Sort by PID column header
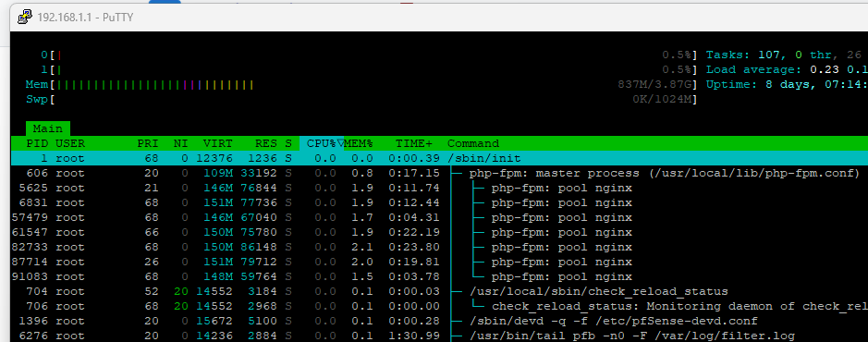The height and width of the screenshot is (342, 868). click(x=38, y=143)
